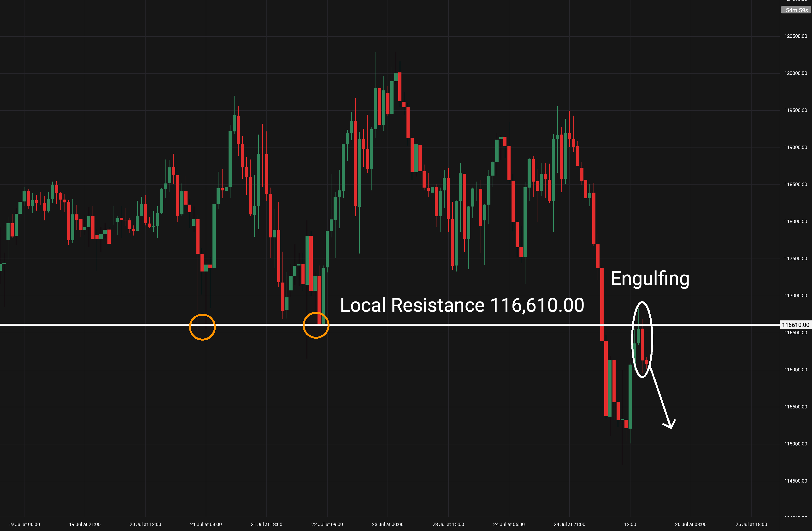Click the 24 Jul at 21:00 time label
The width and height of the screenshot is (812, 531).
[569, 525]
